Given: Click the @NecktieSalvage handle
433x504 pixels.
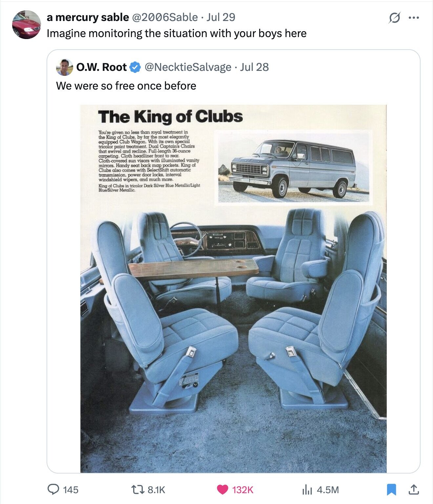Looking at the screenshot, I should (x=188, y=67).
